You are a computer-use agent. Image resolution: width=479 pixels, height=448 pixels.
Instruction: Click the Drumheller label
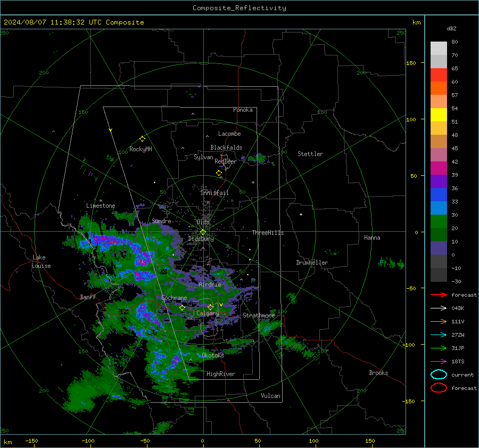click(x=312, y=263)
